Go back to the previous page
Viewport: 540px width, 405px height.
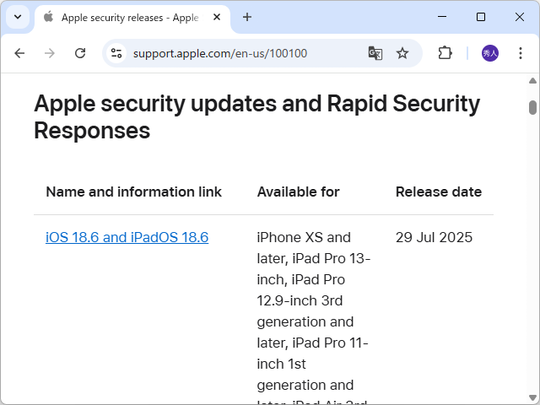(x=20, y=53)
